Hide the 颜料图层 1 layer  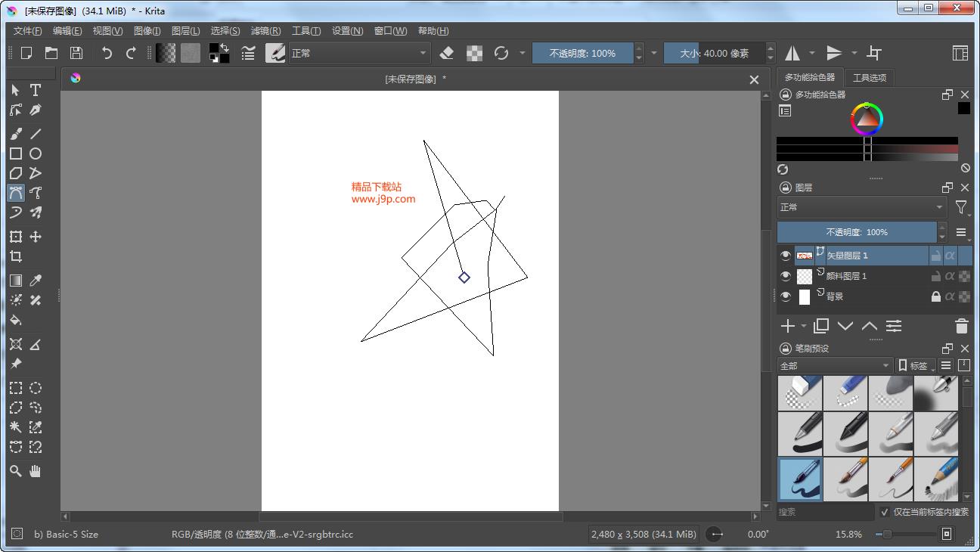tap(786, 276)
